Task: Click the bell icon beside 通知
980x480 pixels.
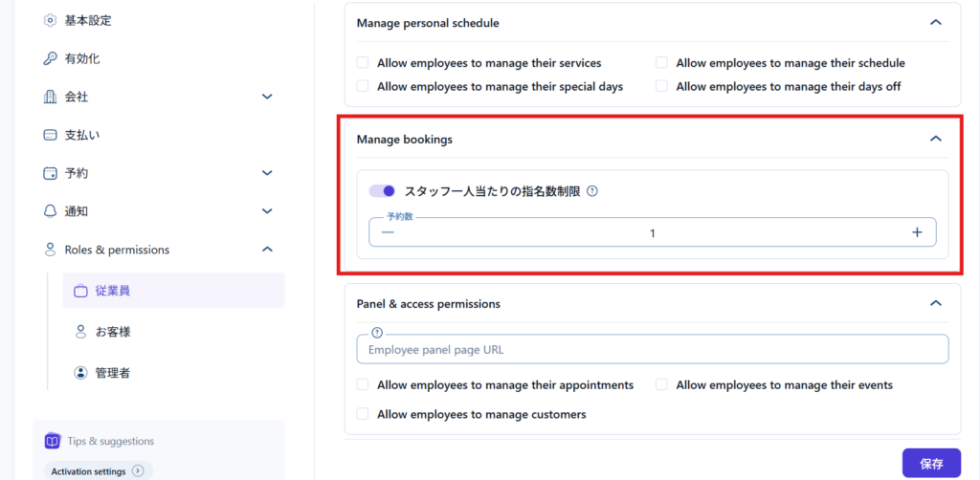Action: 51,211
